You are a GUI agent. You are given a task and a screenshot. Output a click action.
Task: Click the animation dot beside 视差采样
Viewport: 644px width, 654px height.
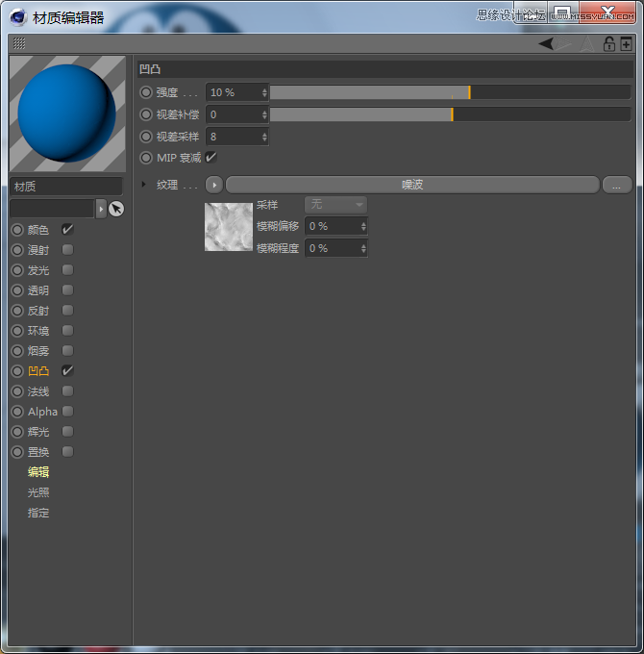[146, 137]
